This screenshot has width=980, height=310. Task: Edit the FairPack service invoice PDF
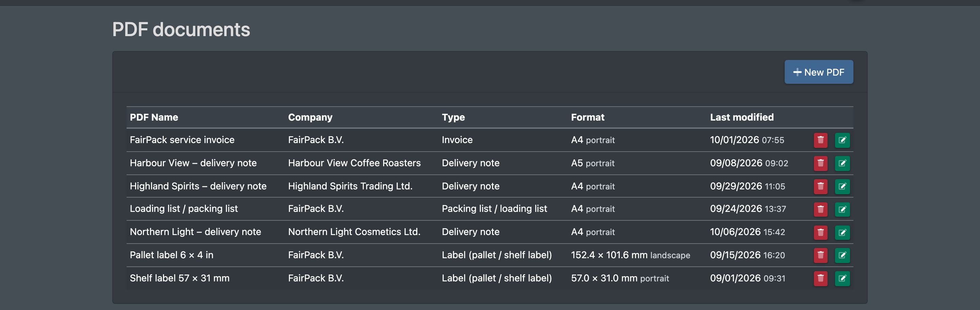(842, 140)
